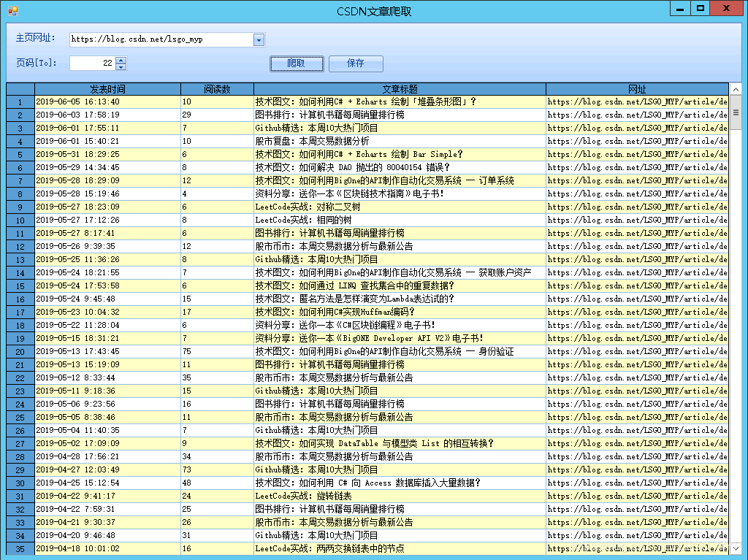The height and width of the screenshot is (560, 748).
Task: Click title 如何利用C#实现Huffman编码
Action: (x=400, y=312)
